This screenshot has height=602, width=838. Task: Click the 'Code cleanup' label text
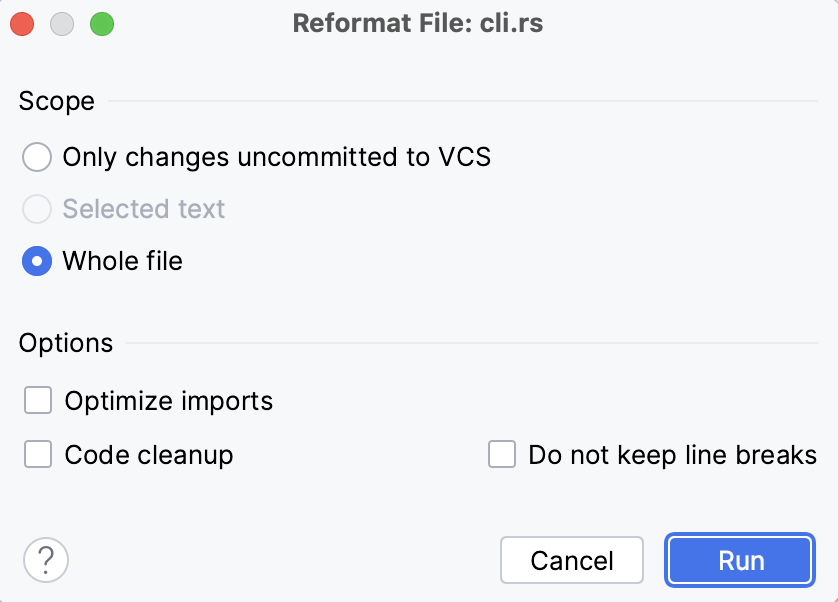click(x=147, y=454)
